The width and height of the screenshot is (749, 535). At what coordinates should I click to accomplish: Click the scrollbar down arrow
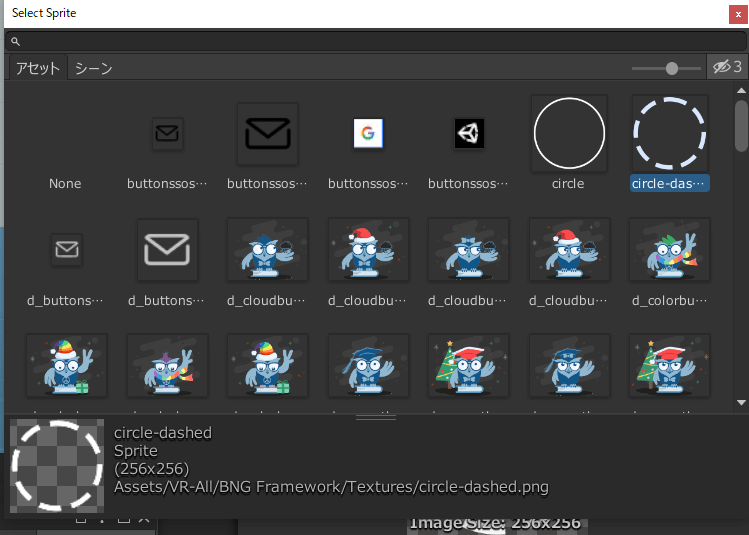(x=741, y=403)
